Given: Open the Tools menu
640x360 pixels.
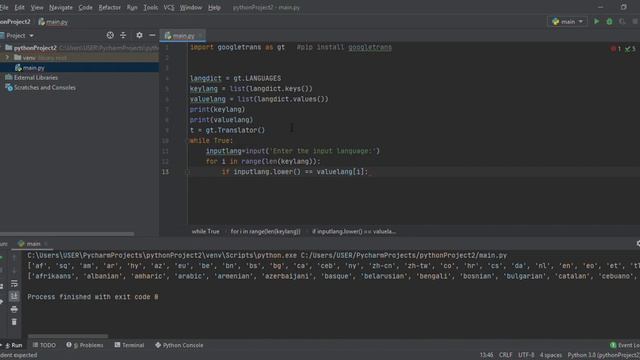Looking at the screenshot, I should click(151, 7).
